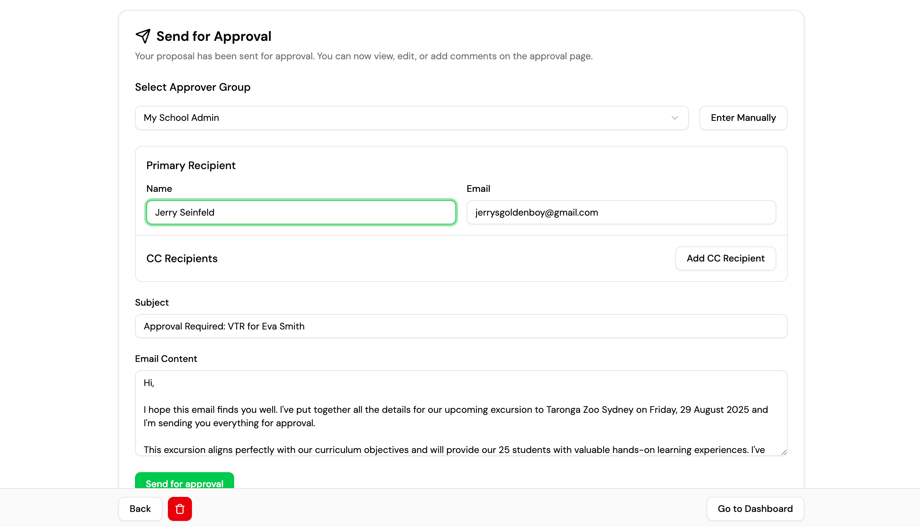Click the paper plane icon beside the heading
This screenshot has width=920, height=527.
click(143, 36)
